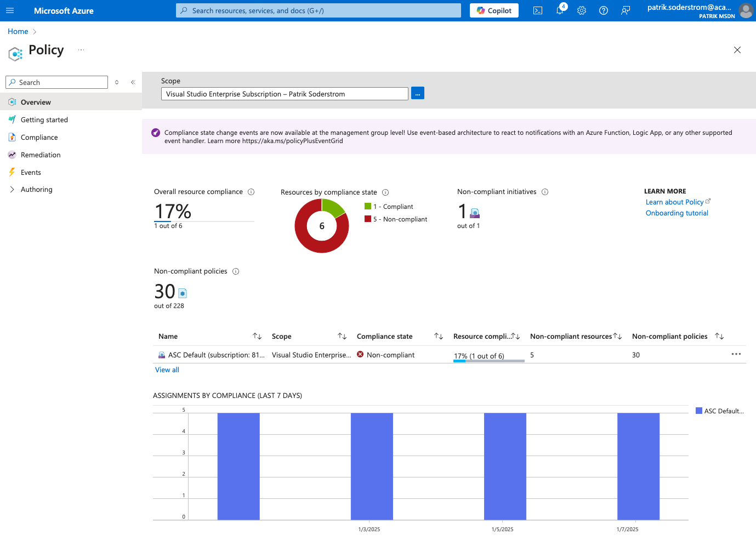
Task: Open the Learn about Policy link
Action: (674, 202)
